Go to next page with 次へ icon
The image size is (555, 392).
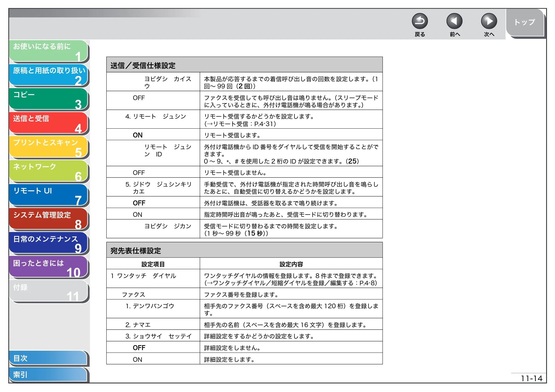[489, 21]
